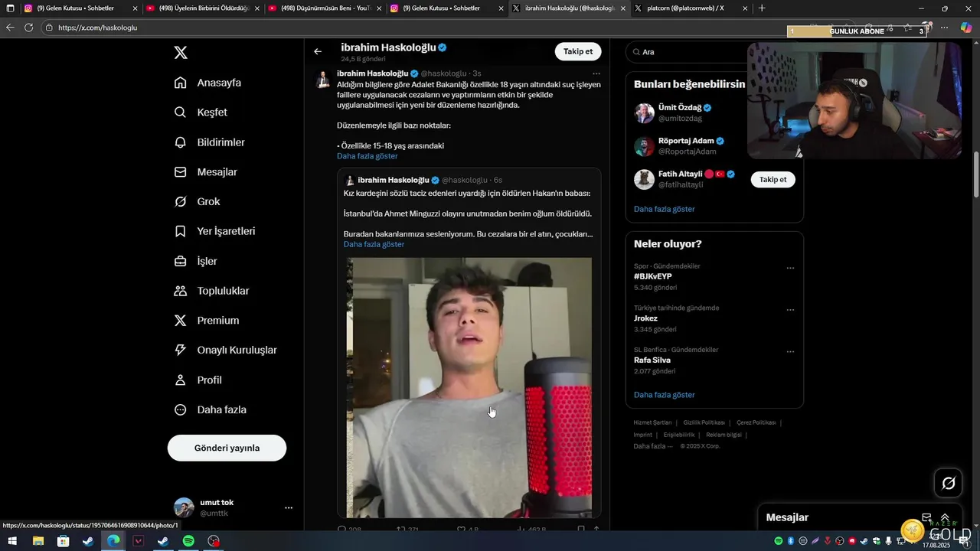Click İbrahim Haskoloğlu tweet avatar
This screenshot has width=980, height=551.
[323, 80]
